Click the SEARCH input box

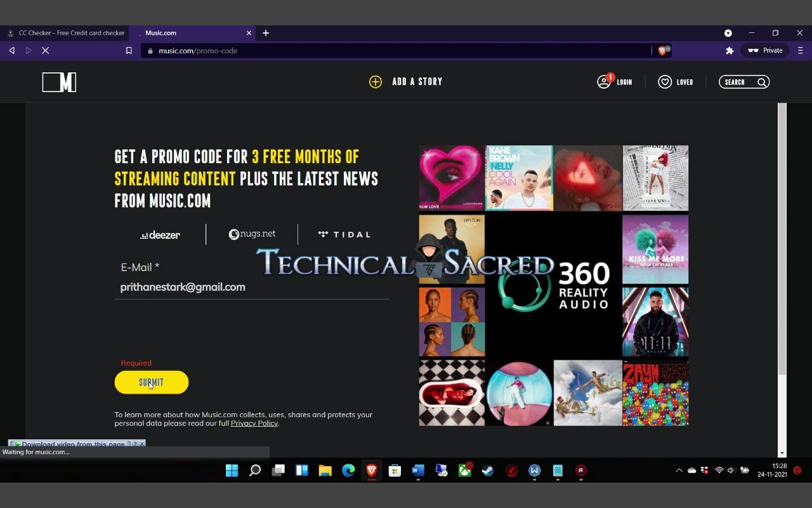click(744, 82)
